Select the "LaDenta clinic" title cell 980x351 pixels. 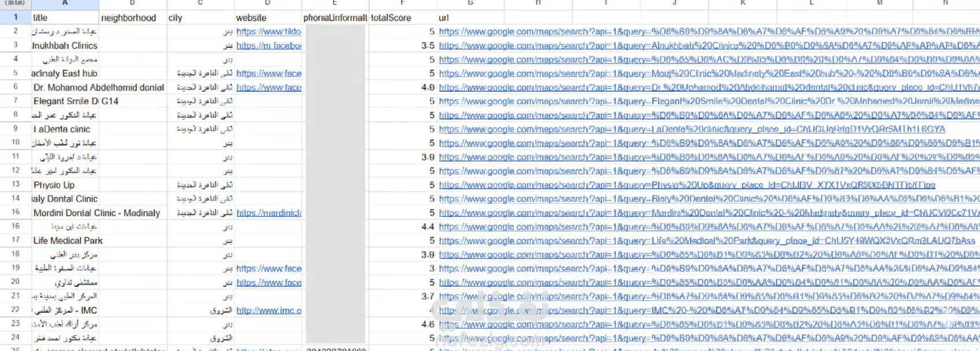tap(65, 129)
